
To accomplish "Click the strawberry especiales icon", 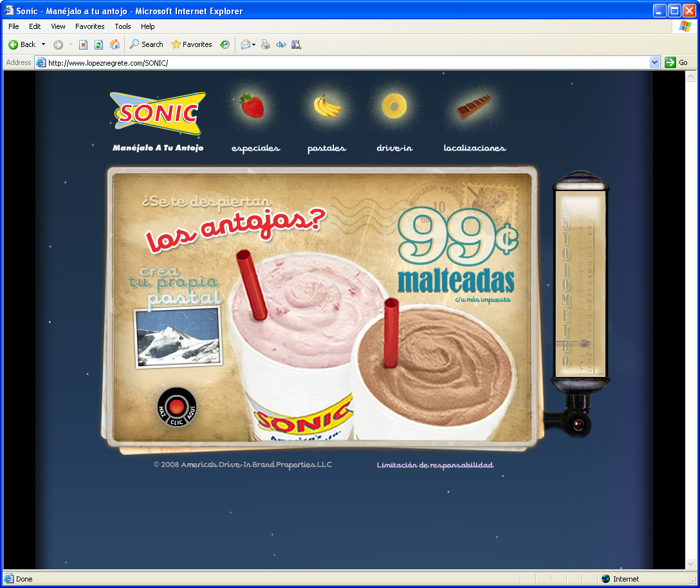I will 252,106.
